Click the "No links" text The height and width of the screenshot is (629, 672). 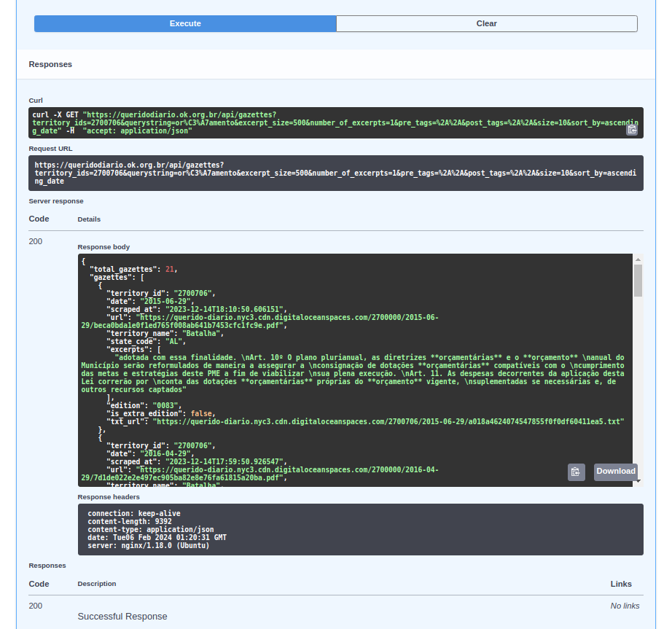[625, 606]
